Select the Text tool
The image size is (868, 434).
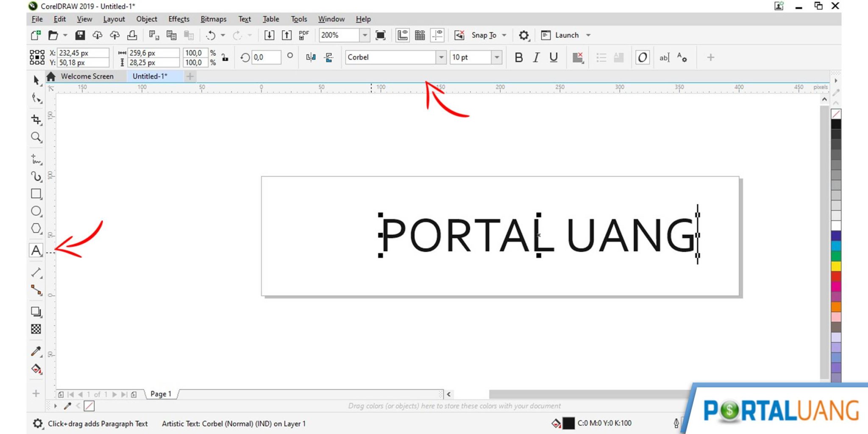pyautogui.click(x=36, y=250)
